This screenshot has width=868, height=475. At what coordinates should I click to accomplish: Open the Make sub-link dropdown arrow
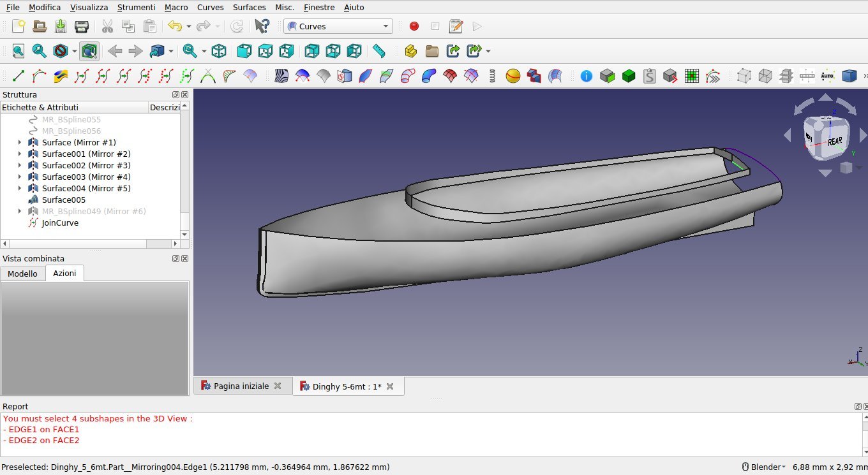click(488, 51)
